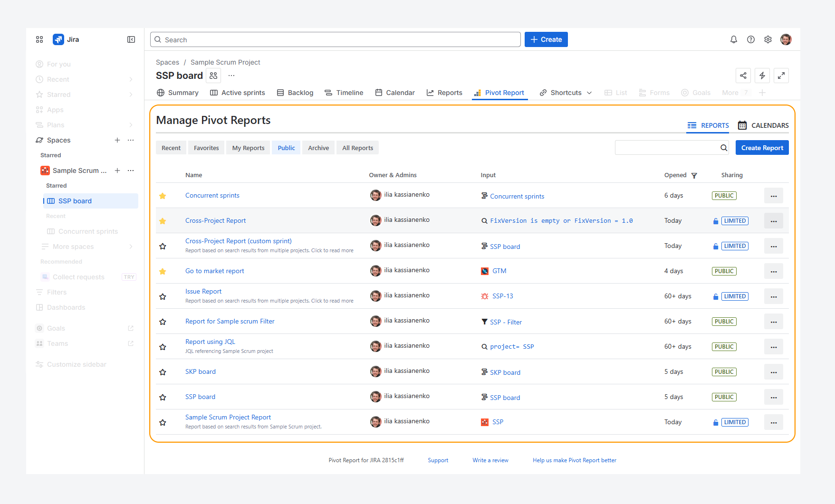Add a tab with the plus icon
Viewport: 835px width, 504px height.
pyautogui.click(x=762, y=93)
